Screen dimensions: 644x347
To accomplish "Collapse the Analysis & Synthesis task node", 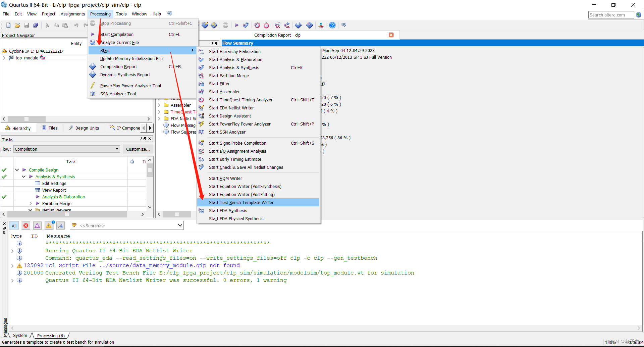I will (23, 177).
